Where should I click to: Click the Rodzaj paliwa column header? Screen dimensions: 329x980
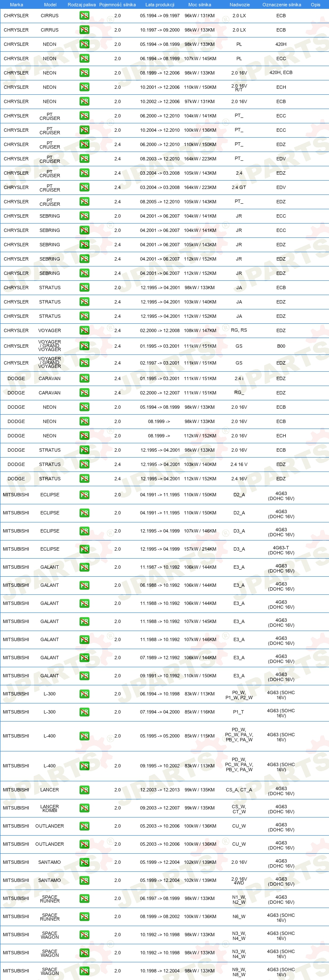click(82, 5)
